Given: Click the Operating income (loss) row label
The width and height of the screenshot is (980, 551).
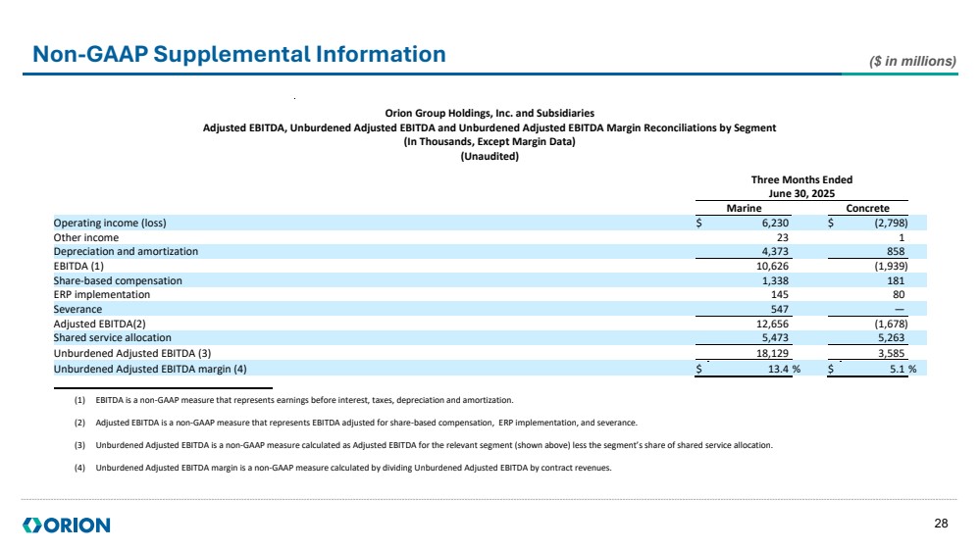Looking at the screenshot, I should coord(110,223).
